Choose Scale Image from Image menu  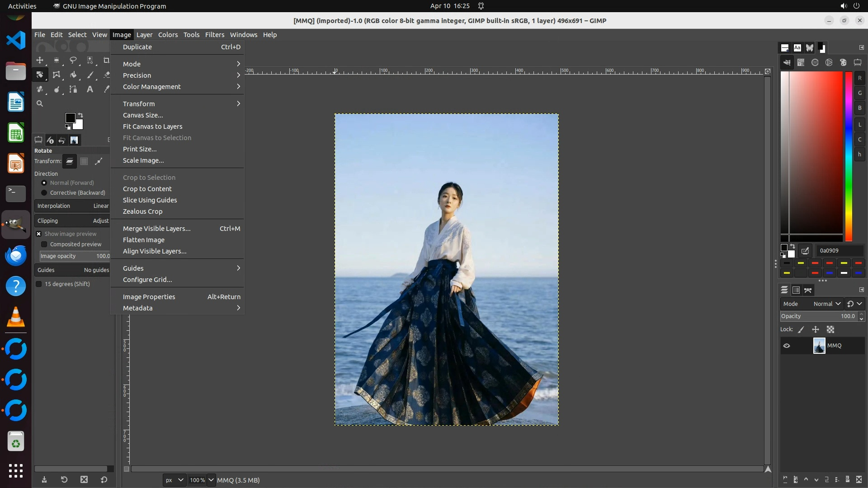coord(143,160)
